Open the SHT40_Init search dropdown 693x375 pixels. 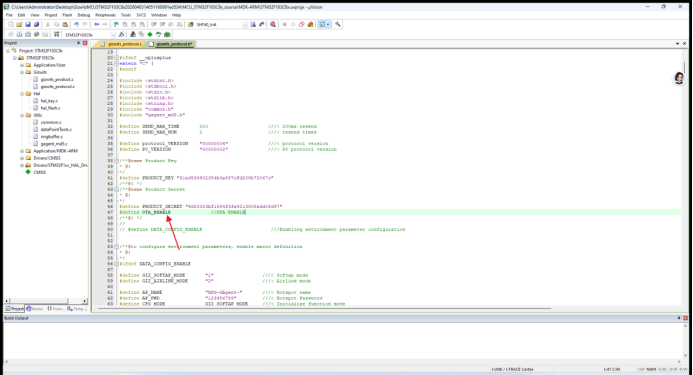pyautogui.click(x=245, y=24)
